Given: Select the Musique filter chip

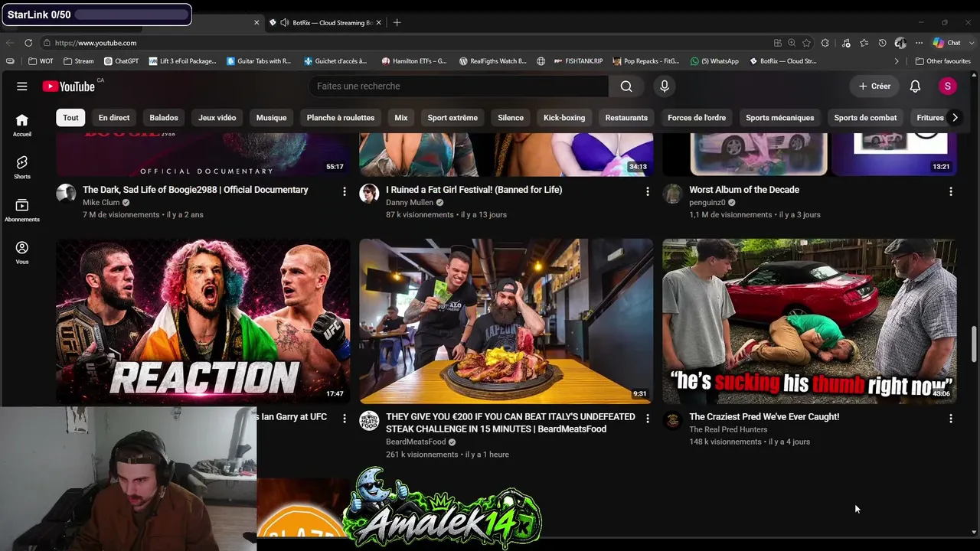Looking at the screenshot, I should click(x=271, y=118).
